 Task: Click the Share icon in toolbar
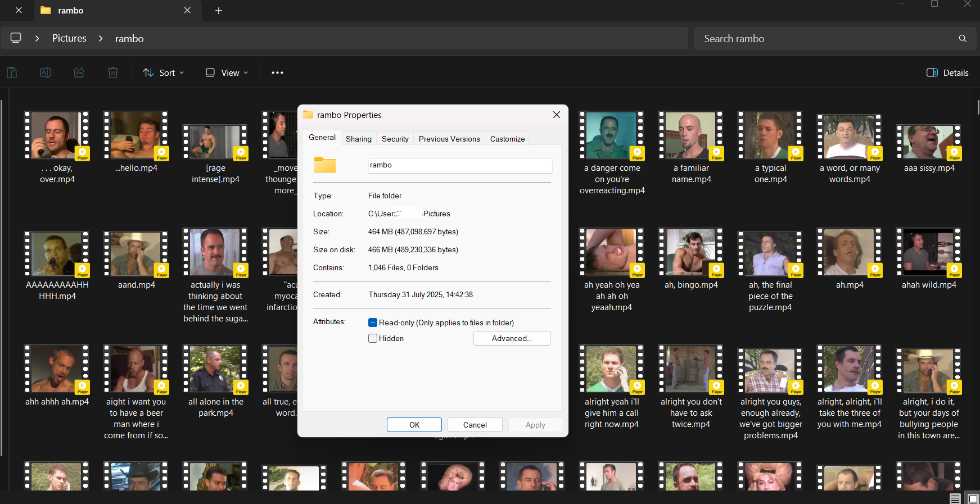79,72
